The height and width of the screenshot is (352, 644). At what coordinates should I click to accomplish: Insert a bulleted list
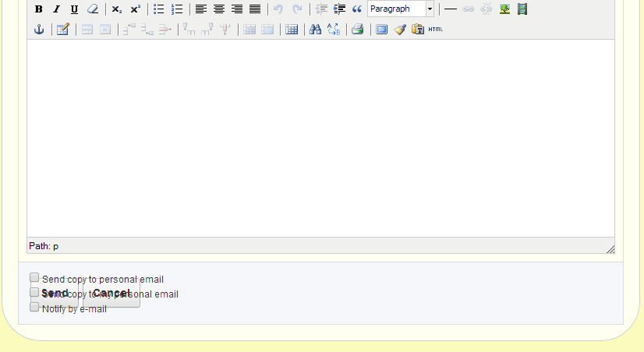pyautogui.click(x=158, y=9)
